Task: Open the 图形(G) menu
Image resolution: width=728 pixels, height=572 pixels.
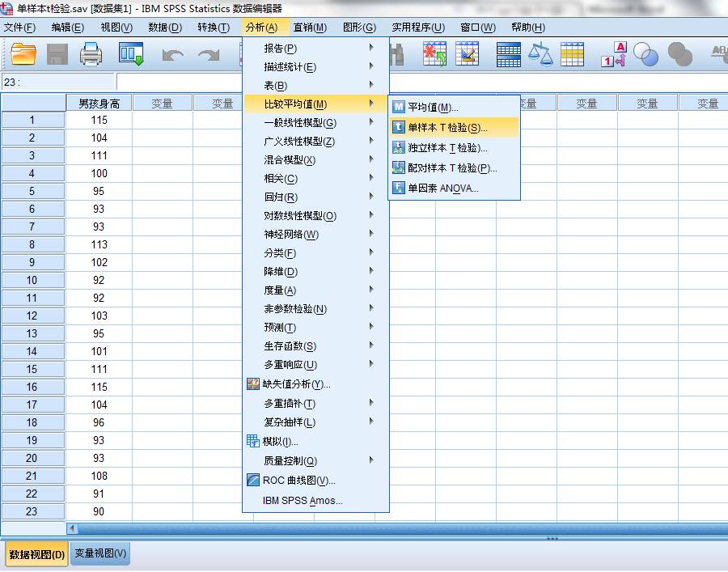Action: click(359, 28)
